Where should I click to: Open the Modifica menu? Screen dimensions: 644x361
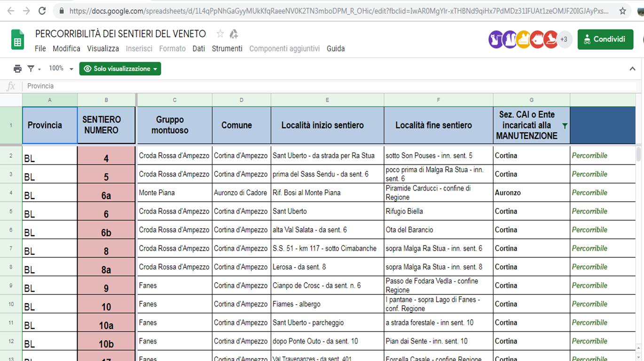66,48
